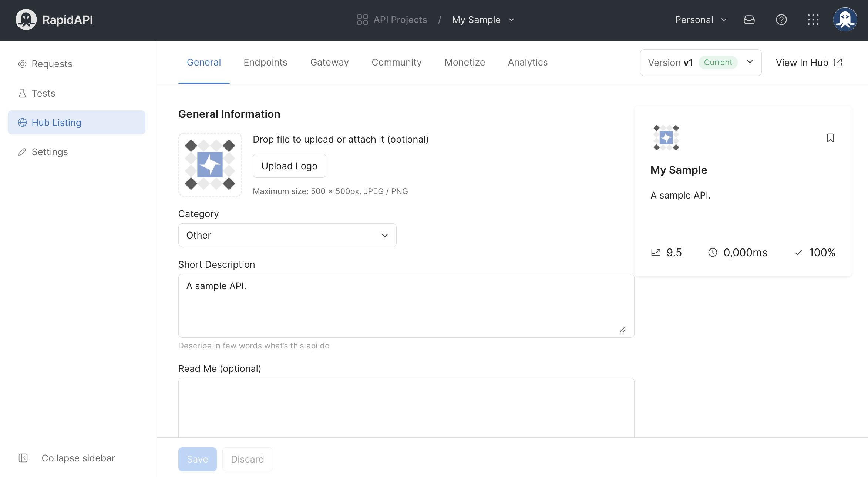This screenshot has height=477, width=868.
Task: Click the external link icon beside View In Hub
Action: (838, 63)
